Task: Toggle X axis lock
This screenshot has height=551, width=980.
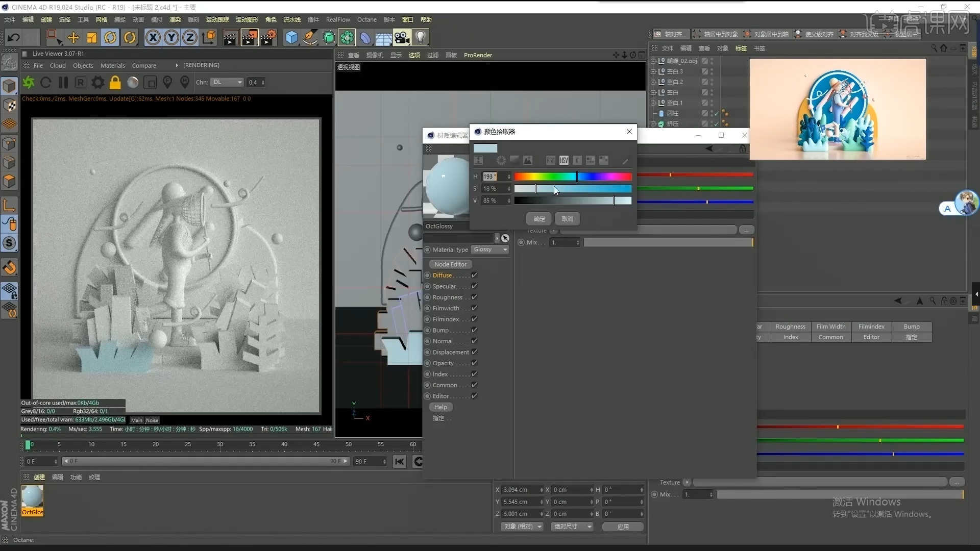Action: 153,37
